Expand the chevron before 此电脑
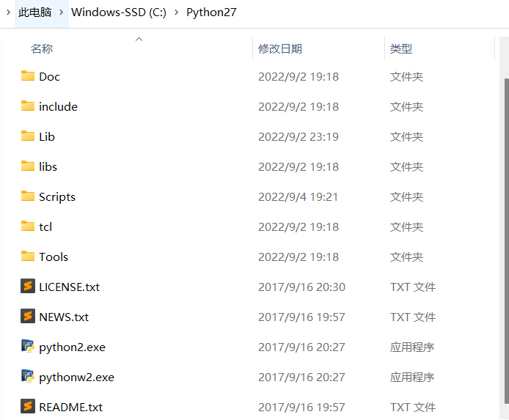The height and width of the screenshot is (420, 509). 9,12
